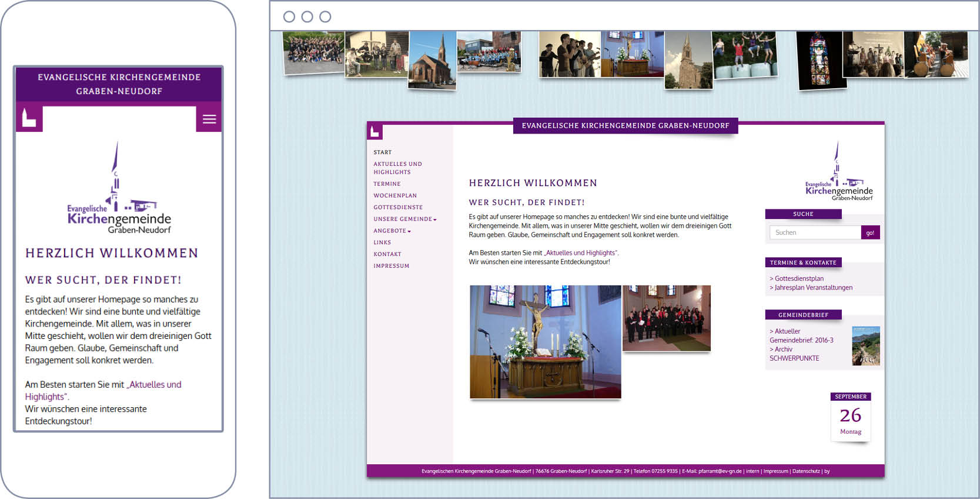Image resolution: width=980 pixels, height=499 pixels.
Task: Open Archiv SCHWERPUNKTE link
Action: point(794,354)
